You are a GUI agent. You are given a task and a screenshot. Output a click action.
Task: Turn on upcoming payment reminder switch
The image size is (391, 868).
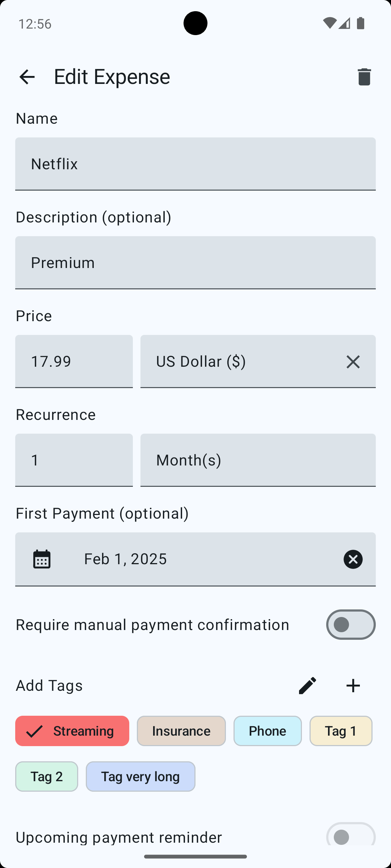350,835
